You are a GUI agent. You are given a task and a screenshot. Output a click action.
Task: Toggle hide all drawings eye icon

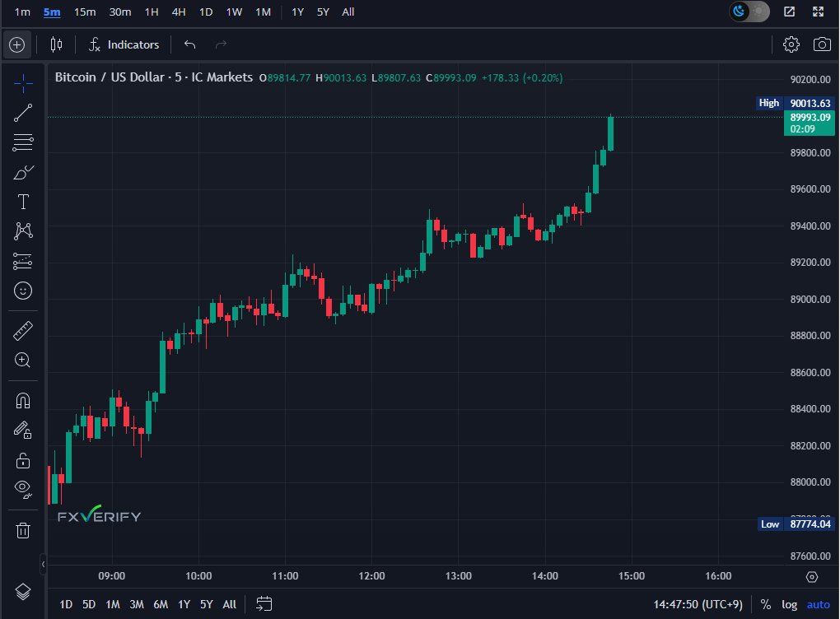23,489
